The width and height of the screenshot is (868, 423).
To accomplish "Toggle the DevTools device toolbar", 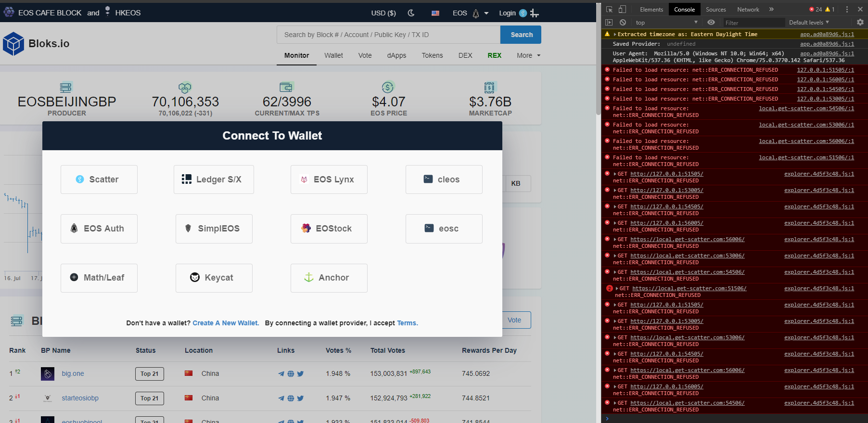I will (x=622, y=9).
